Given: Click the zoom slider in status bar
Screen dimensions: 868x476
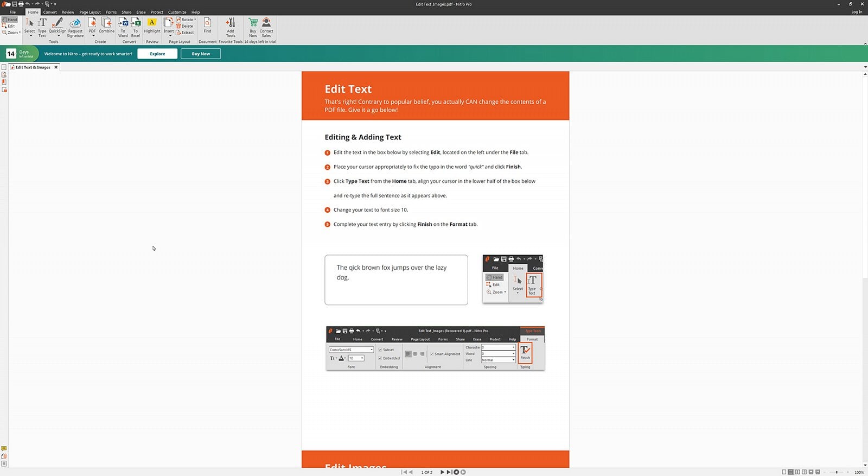Looking at the screenshot, I should click(x=836, y=472).
